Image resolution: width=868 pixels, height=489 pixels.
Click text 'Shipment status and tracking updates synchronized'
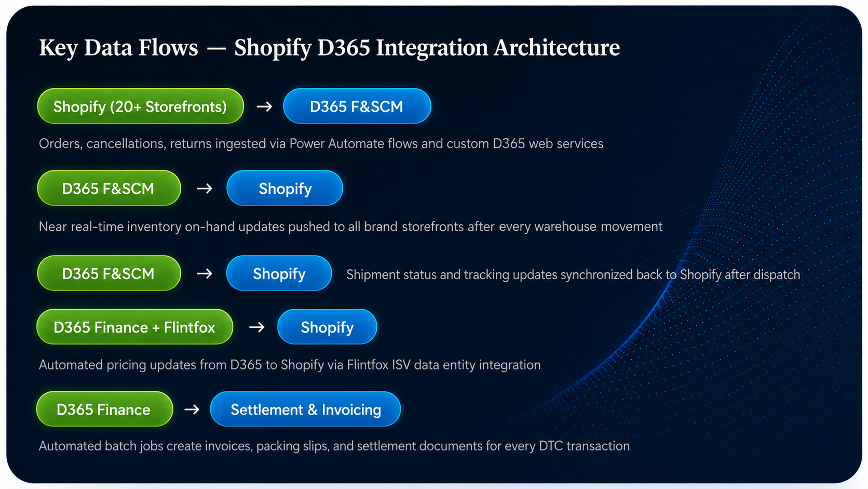click(x=490, y=275)
